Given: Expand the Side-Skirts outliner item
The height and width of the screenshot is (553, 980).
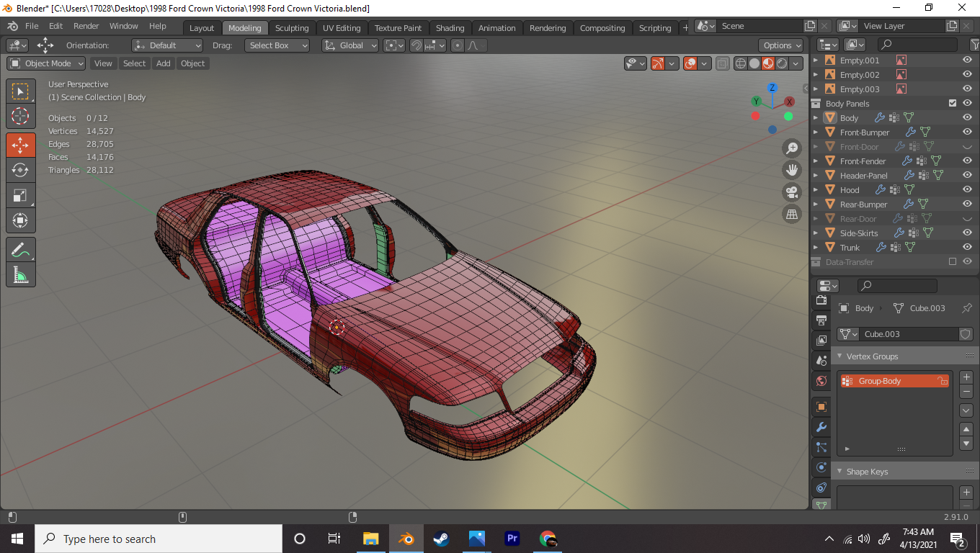Looking at the screenshot, I should click(816, 233).
